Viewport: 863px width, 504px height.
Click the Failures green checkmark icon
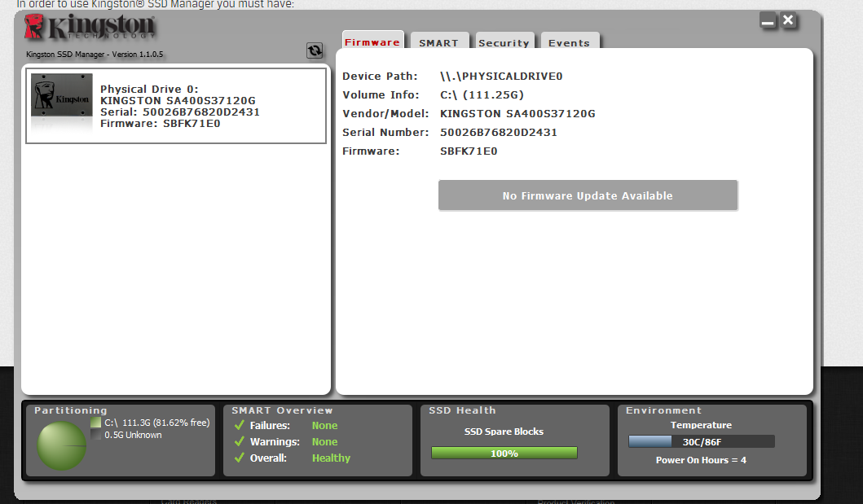coord(240,425)
